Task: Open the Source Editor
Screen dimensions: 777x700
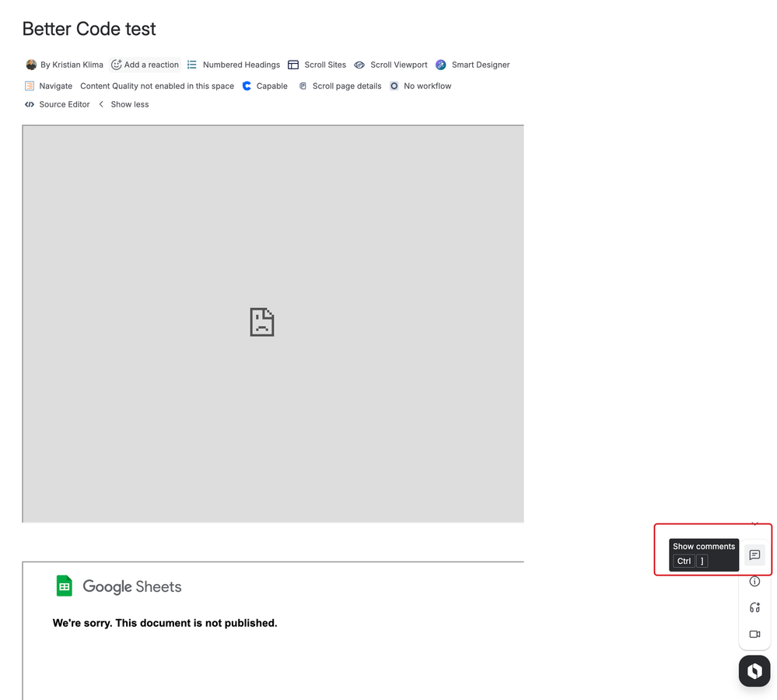Action: (56, 103)
